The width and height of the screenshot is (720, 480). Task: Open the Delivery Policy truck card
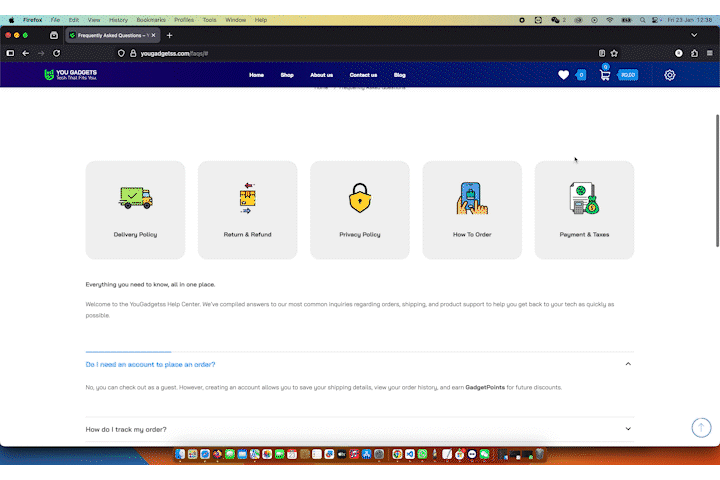pos(135,209)
